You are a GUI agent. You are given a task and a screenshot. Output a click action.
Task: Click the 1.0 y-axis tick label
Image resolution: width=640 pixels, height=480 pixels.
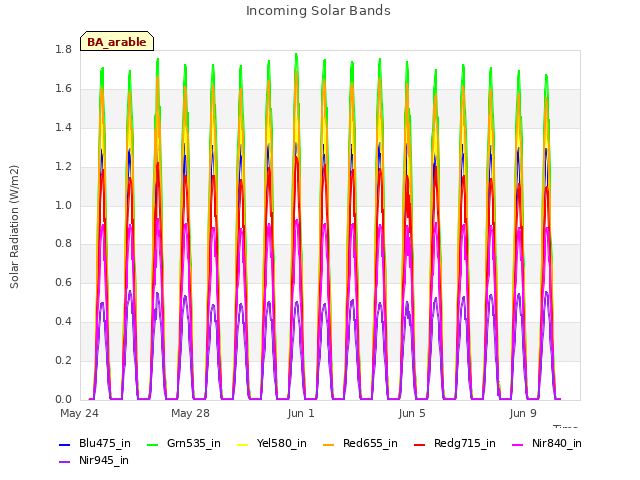(63, 205)
